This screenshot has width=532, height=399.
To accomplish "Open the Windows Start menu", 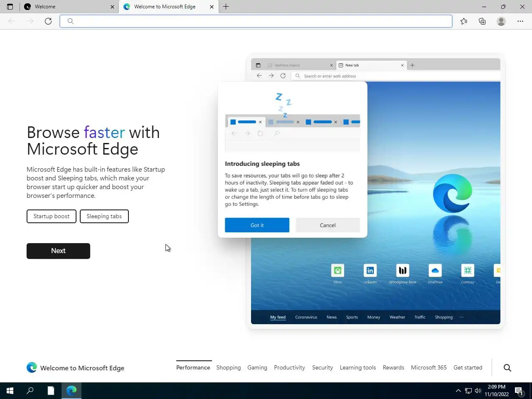I will (x=10, y=391).
